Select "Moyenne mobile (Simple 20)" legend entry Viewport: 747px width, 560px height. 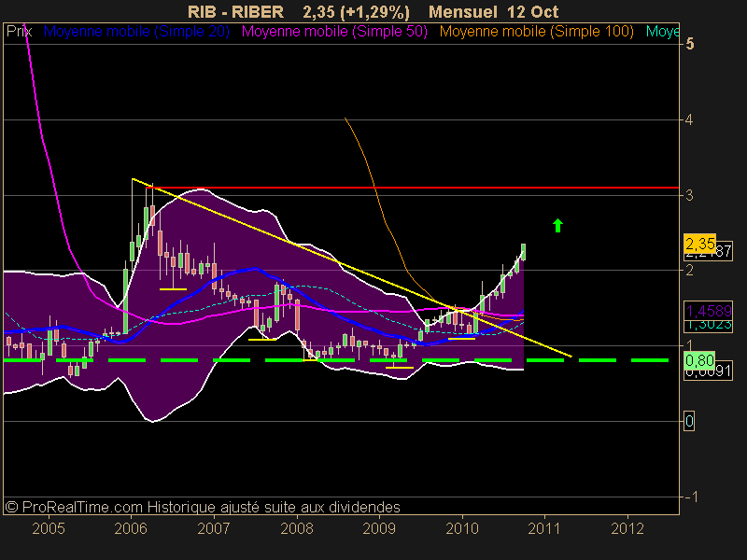point(136,32)
